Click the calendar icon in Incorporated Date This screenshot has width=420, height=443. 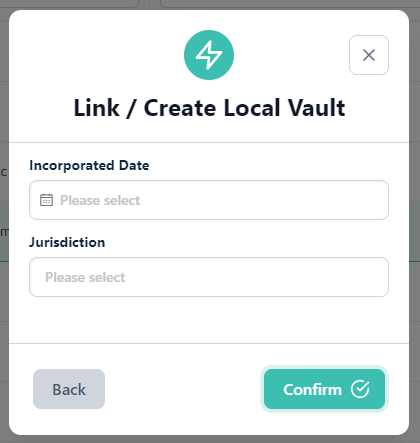tap(46, 200)
